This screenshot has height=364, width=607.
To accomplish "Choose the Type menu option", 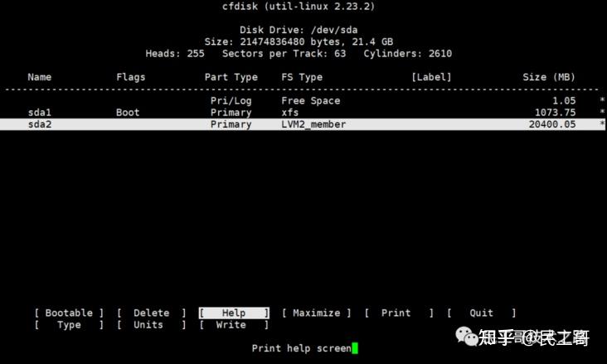I will pos(69,325).
